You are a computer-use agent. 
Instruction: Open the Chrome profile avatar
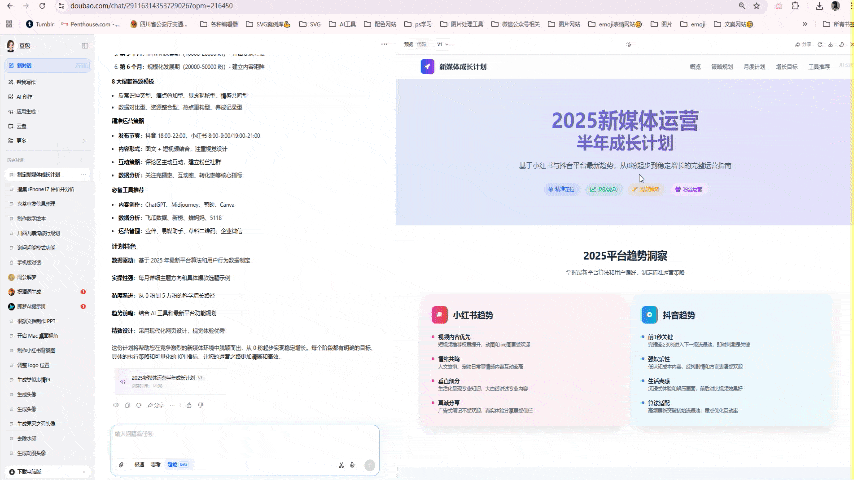click(x=835, y=5)
